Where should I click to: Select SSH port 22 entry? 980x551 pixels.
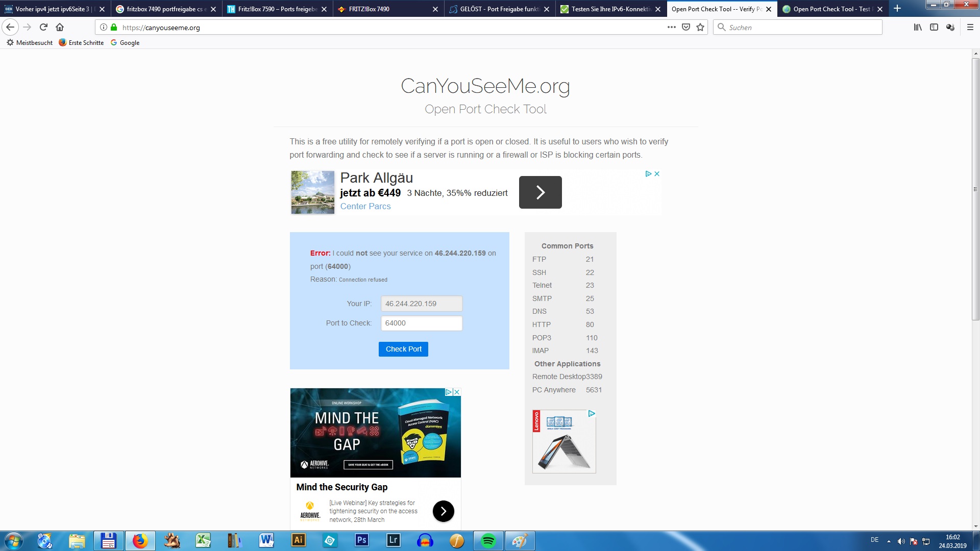pyautogui.click(x=563, y=272)
